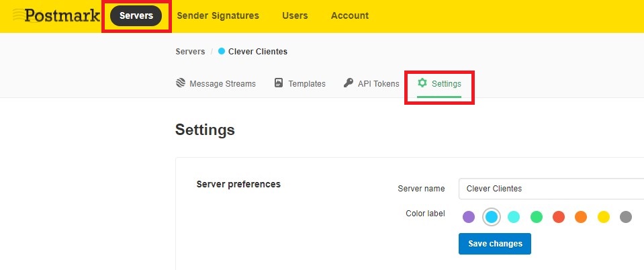Click the Server name input field

[551, 189]
